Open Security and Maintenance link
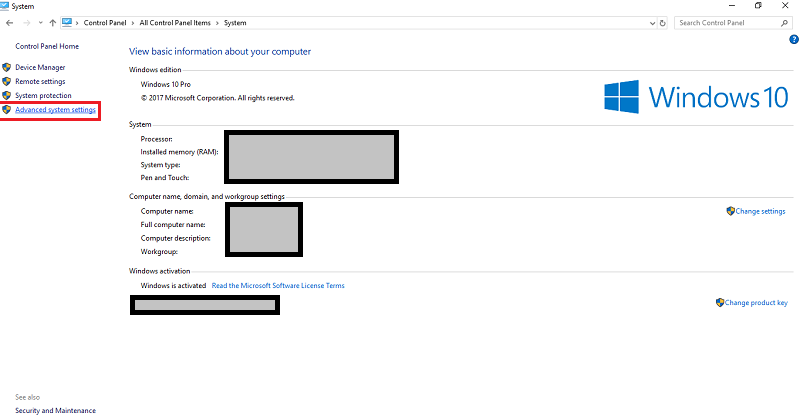Viewport: 800px width, 416px height. tap(55, 411)
